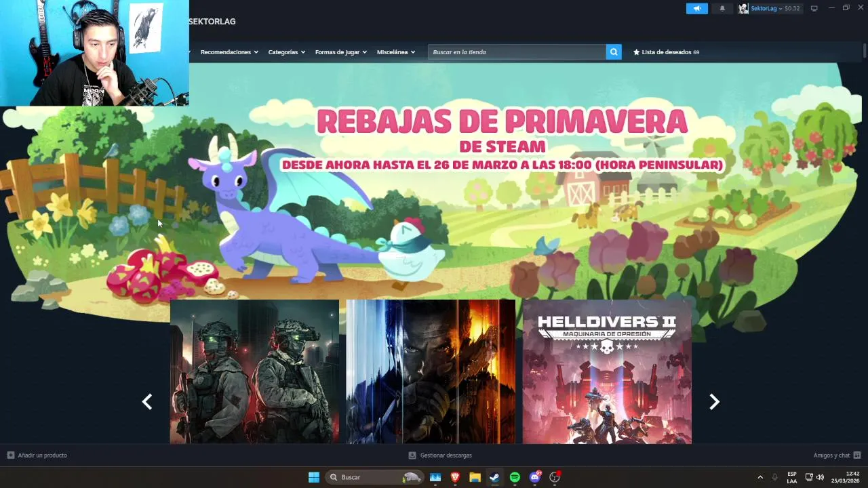Click the microphone tray icon
Screen dimensions: 868x488
775,477
